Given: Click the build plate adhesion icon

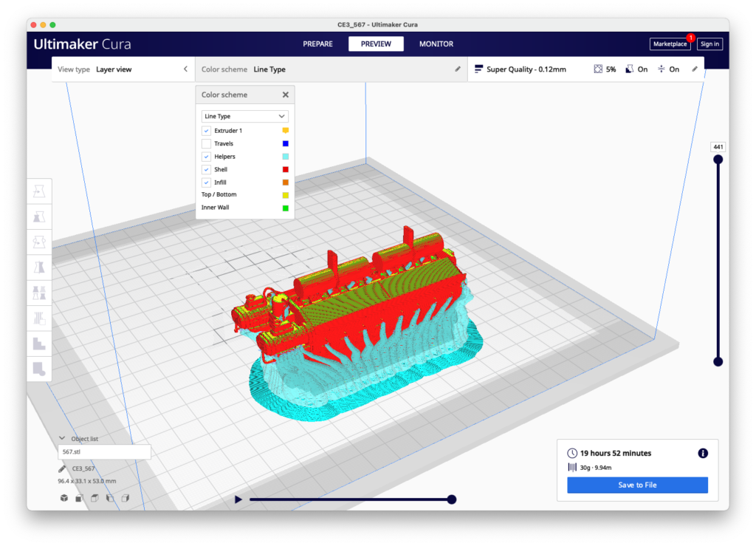Looking at the screenshot, I should point(661,69).
